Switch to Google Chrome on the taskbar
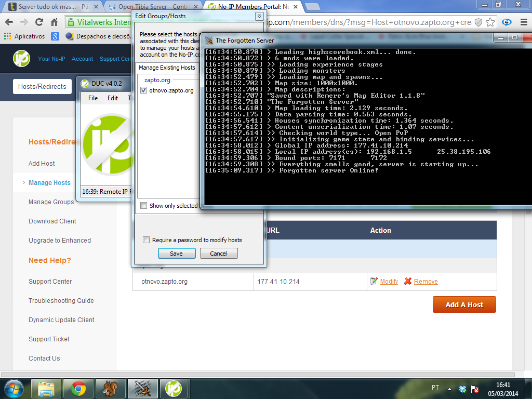The height and width of the screenshot is (399, 532). (78, 389)
